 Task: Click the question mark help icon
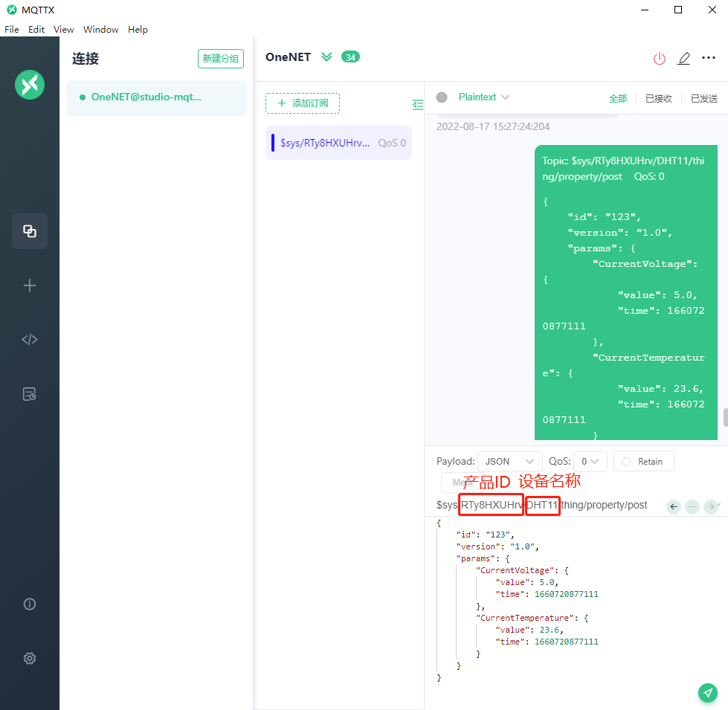(442, 97)
